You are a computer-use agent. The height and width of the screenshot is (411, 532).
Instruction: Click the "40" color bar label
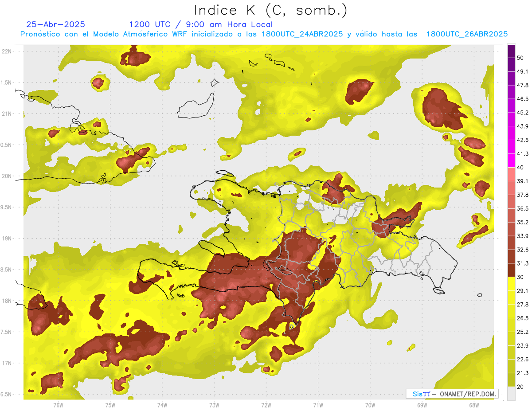coord(521,168)
